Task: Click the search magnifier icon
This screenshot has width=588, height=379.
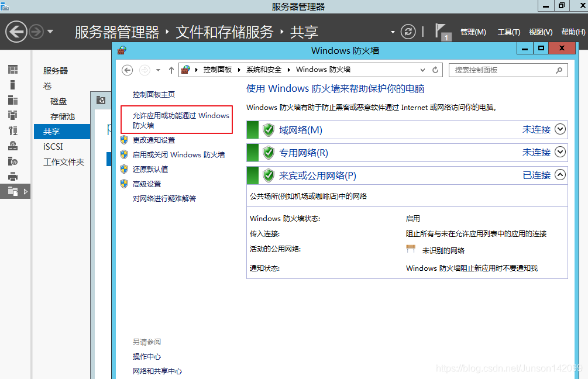Action: pyautogui.click(x=559, y=70)
